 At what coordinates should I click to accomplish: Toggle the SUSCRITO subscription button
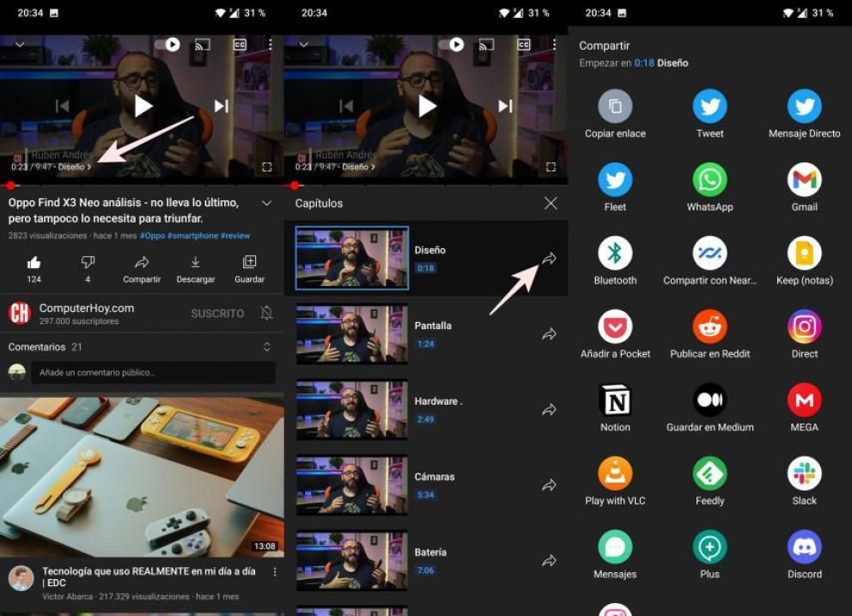coord(217,314)
